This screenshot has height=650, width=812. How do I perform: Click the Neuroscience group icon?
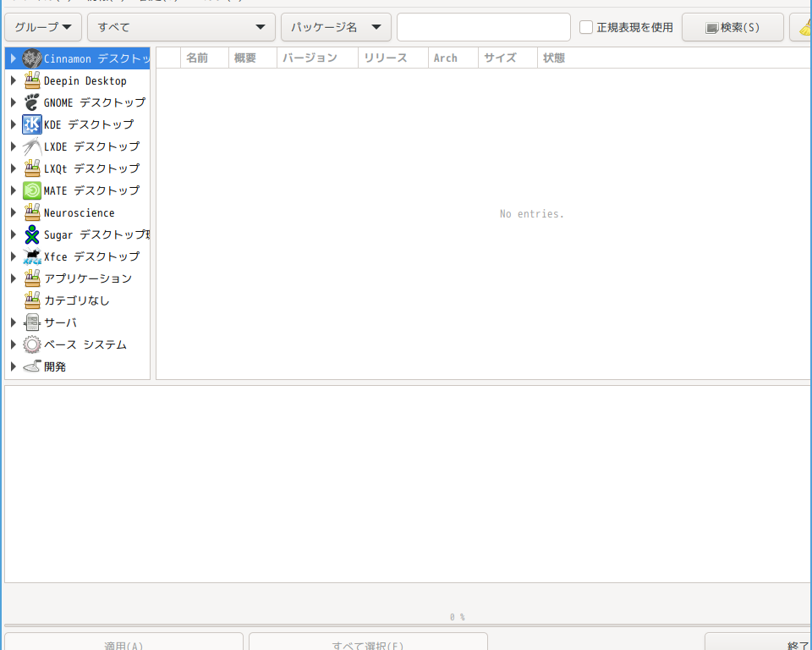(31, 212)
